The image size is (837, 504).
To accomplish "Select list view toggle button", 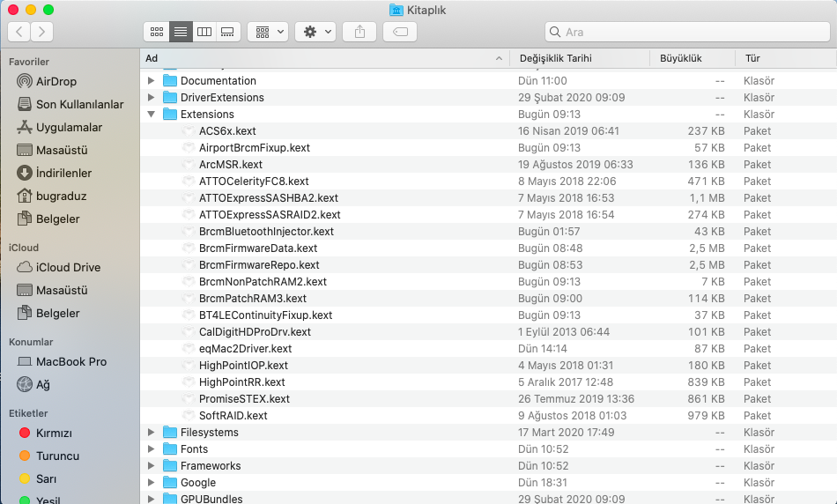I will (x=181, y=32).
